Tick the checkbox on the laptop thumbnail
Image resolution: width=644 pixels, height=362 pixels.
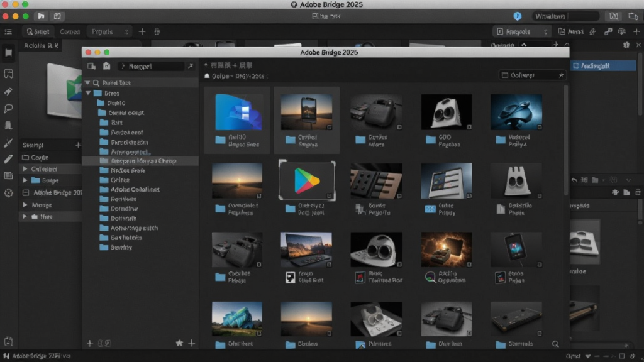tap(330, 265)
